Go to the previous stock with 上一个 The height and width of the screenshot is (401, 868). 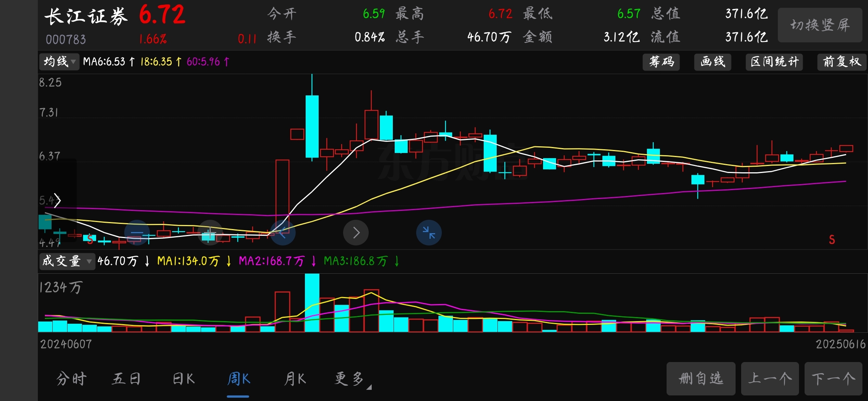[x=770, y=379]
